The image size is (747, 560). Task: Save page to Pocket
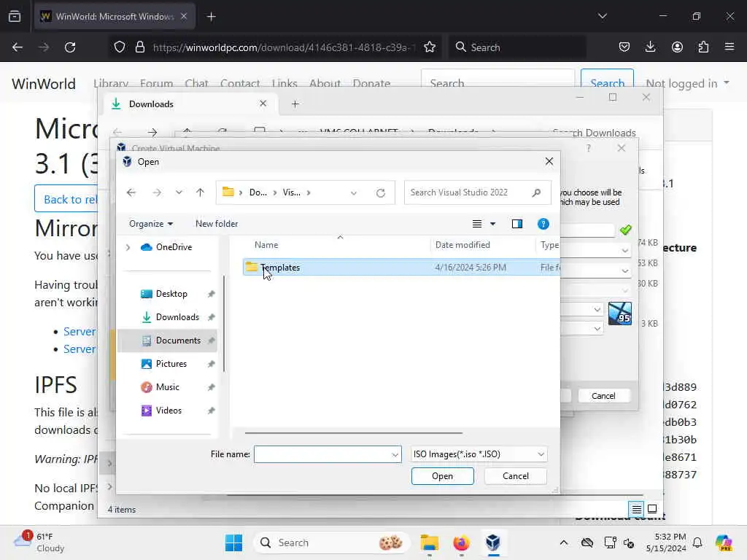click(x=624, y=47)
